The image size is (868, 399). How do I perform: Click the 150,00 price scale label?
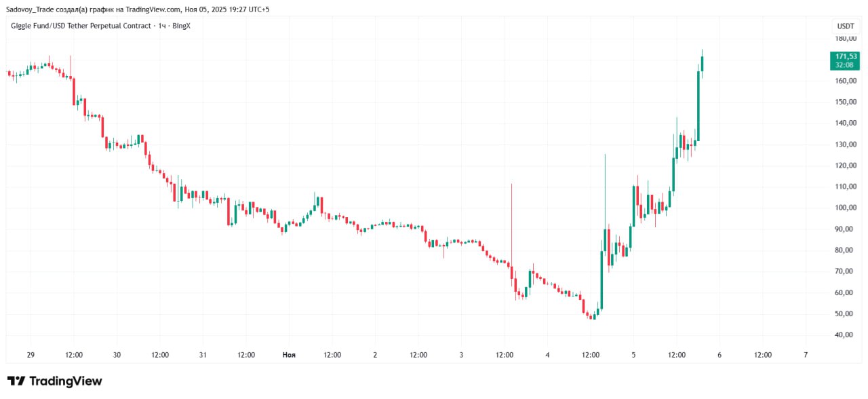click(x=845, y=102)
